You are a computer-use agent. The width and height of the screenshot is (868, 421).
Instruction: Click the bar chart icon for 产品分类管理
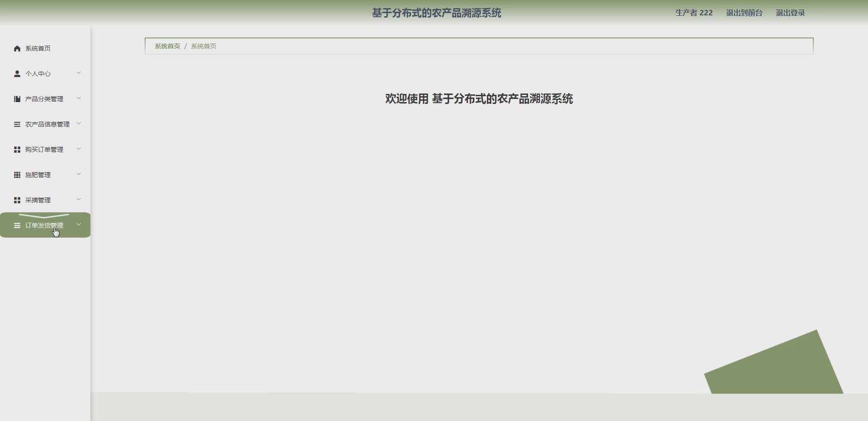17,98
